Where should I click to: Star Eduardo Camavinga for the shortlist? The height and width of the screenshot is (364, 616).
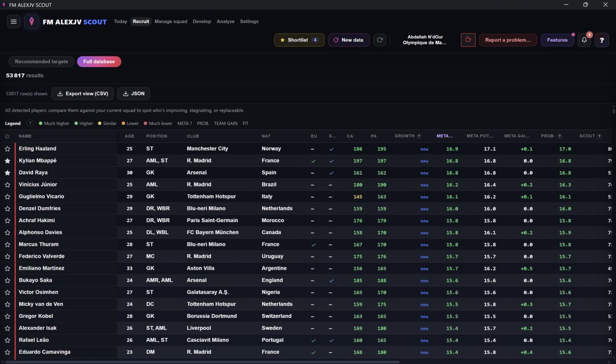pos(7,352)
